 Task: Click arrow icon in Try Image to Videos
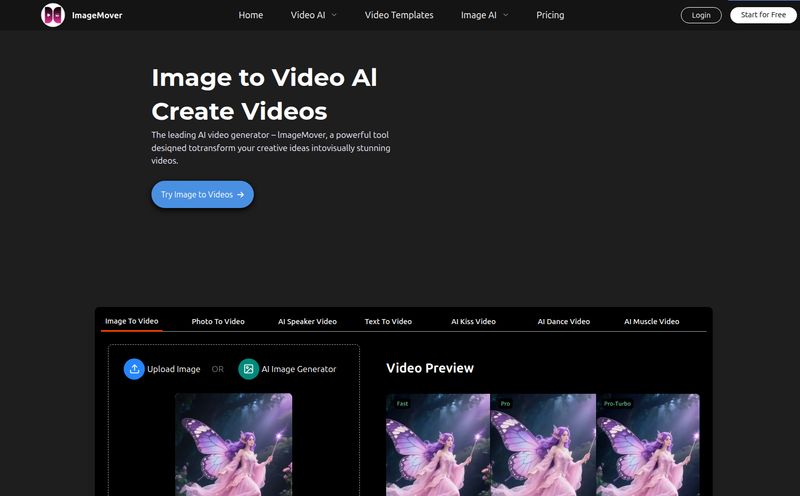pyautogui.click(x=240, y=194)
